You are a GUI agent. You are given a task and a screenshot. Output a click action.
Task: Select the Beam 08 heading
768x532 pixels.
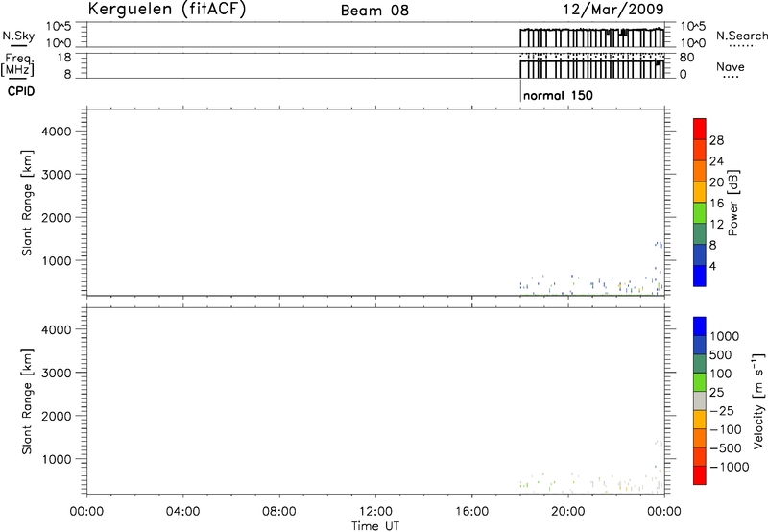(x=374, y=11)
